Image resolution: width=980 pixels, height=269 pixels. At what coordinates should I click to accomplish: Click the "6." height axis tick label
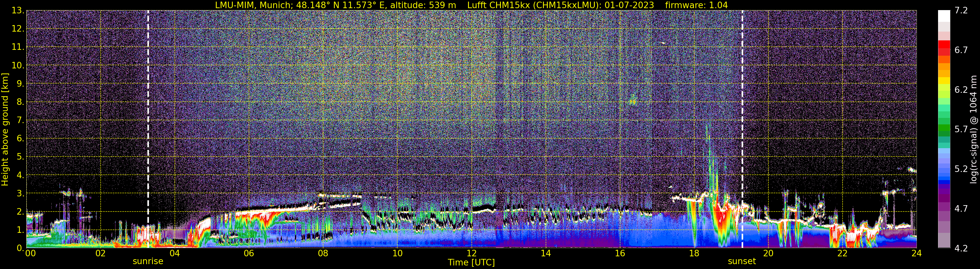point(20,139)
